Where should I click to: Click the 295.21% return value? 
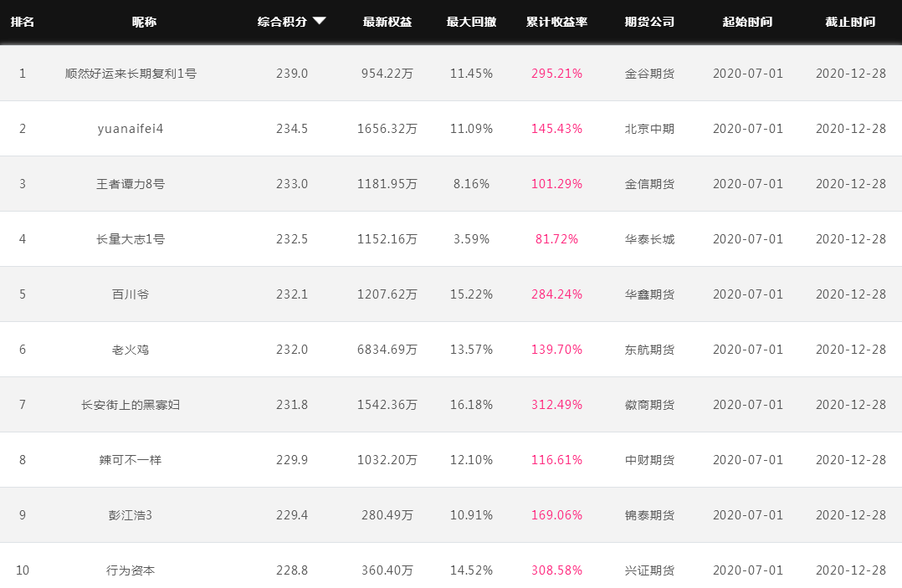coord(556,74)
